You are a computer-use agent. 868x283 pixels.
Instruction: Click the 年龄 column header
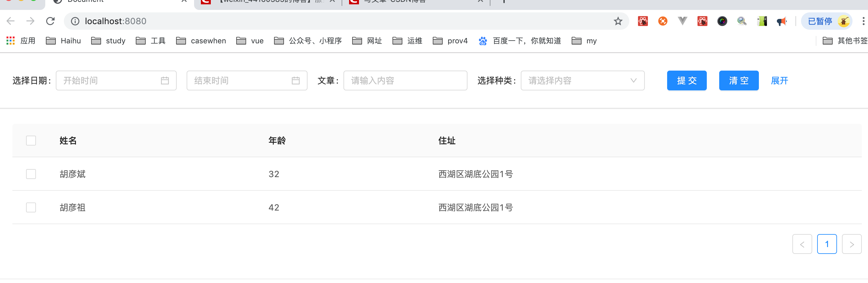point(277,140)
